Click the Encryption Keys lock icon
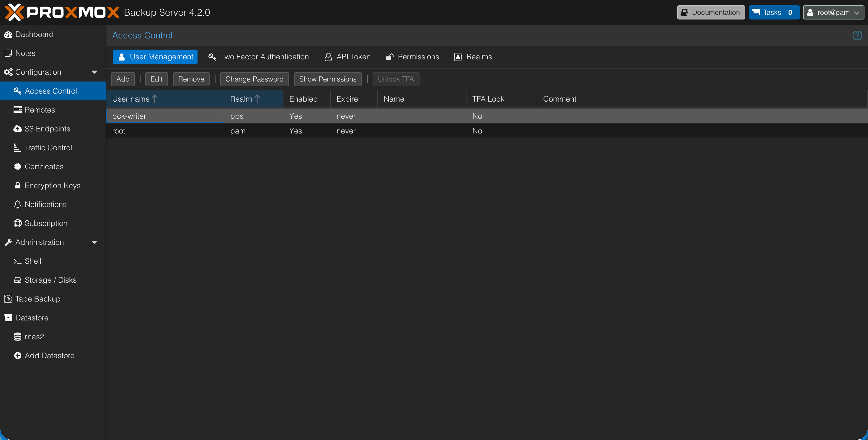The image size is (868, 440). pyautogui.click(x=17, y=185)
